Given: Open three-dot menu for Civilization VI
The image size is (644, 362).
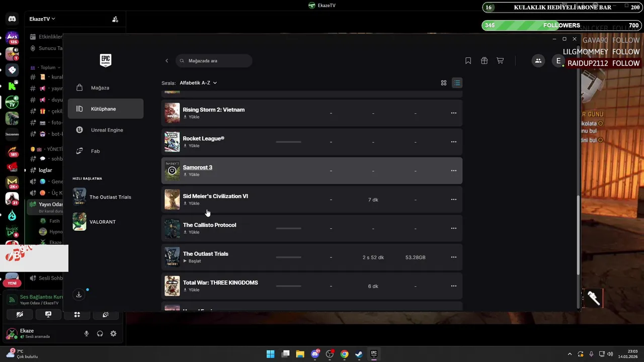Looking at the screenshot, I should [454, 200].
